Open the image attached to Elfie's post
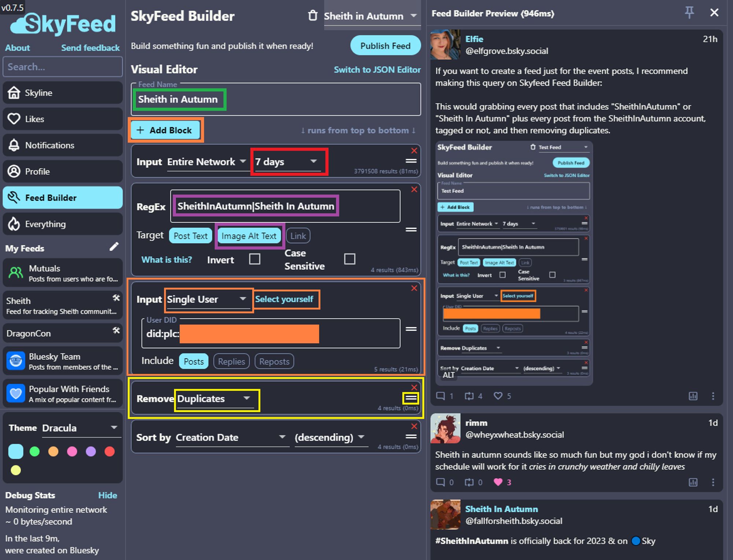 tap(514, 263)
